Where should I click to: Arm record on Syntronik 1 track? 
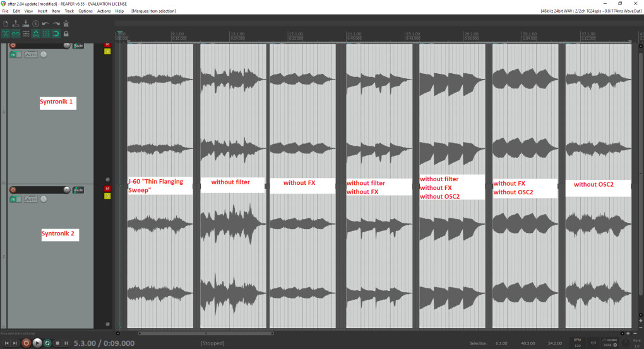point(13,45)
